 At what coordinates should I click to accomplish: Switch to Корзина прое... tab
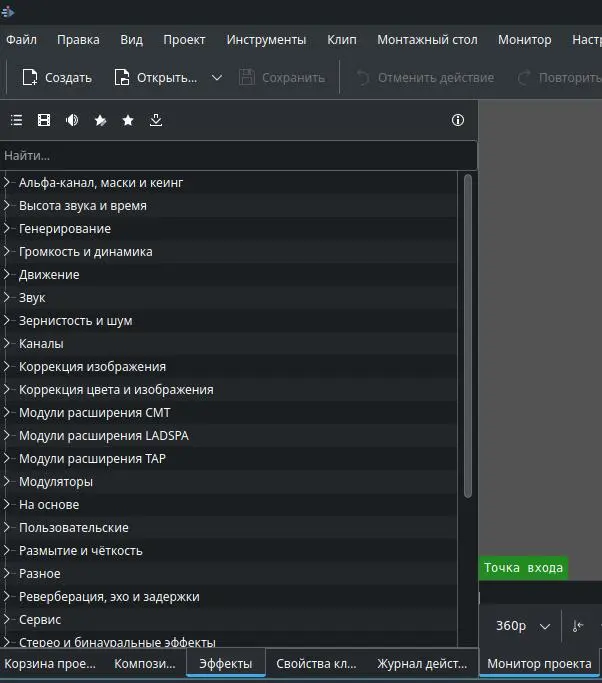[50, 664]
